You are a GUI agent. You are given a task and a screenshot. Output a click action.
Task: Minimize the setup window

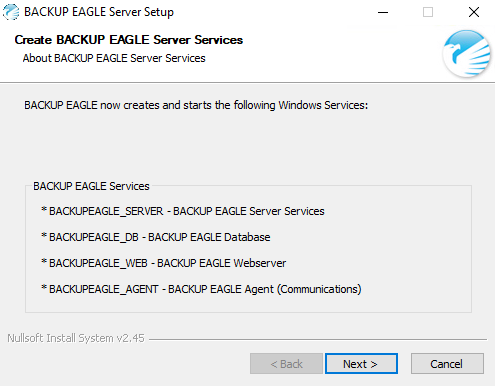tap(383, 12)
